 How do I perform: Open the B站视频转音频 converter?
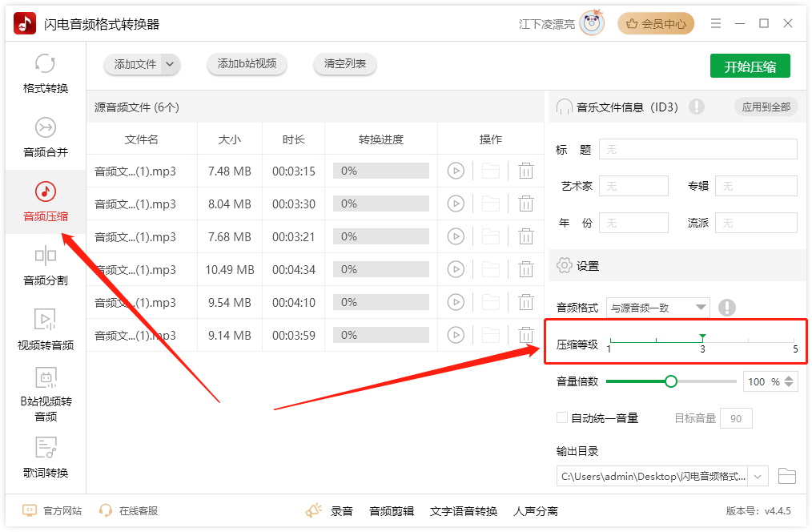click(x=45, y=395)
